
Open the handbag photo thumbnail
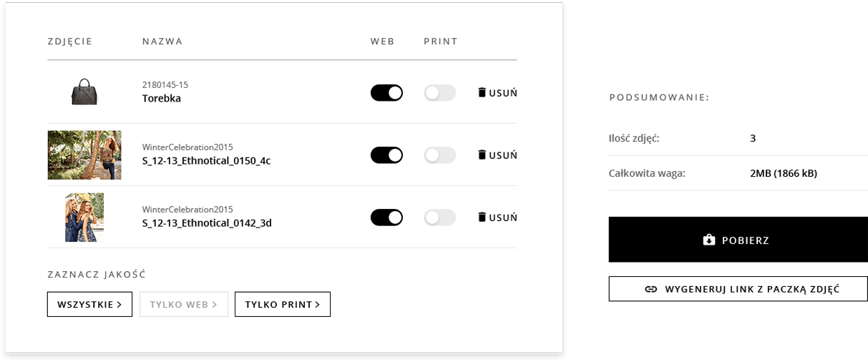(x=84, y=92)
